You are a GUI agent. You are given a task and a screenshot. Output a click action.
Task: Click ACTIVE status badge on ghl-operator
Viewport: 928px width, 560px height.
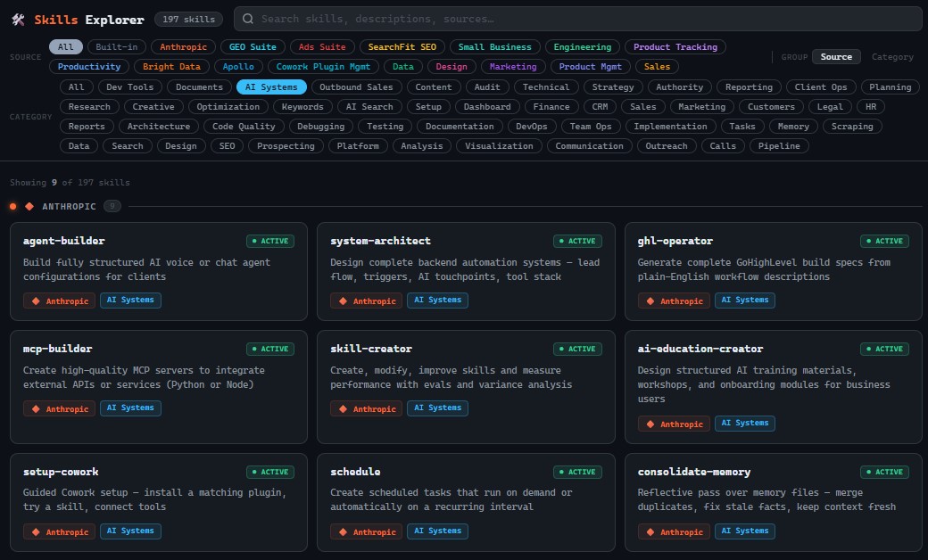(x=885, y=241)
